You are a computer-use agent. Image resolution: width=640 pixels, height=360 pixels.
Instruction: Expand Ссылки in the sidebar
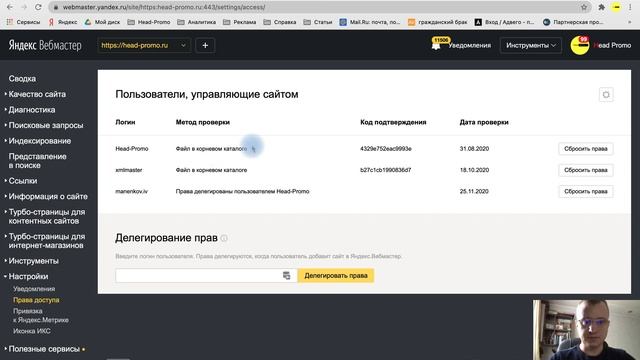pos(22,181)
